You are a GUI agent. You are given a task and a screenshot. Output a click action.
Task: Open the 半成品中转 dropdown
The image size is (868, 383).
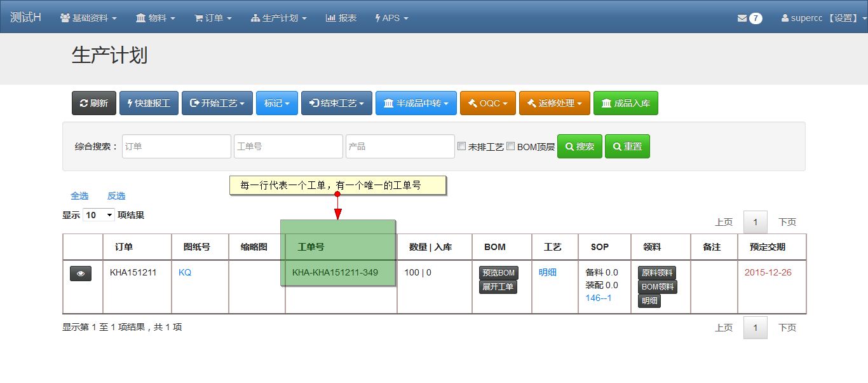click(416, 103)
